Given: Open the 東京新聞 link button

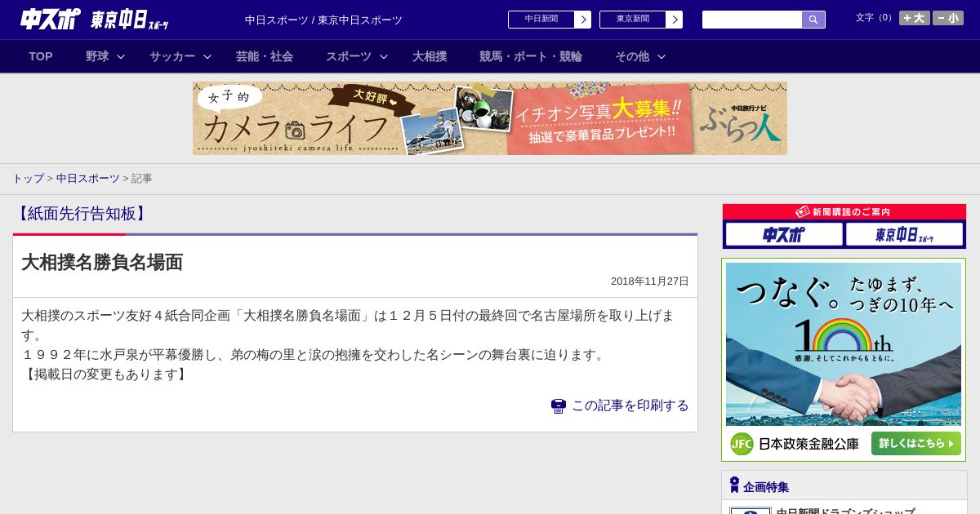Looking at the screenshot, I should pos(633,20).
